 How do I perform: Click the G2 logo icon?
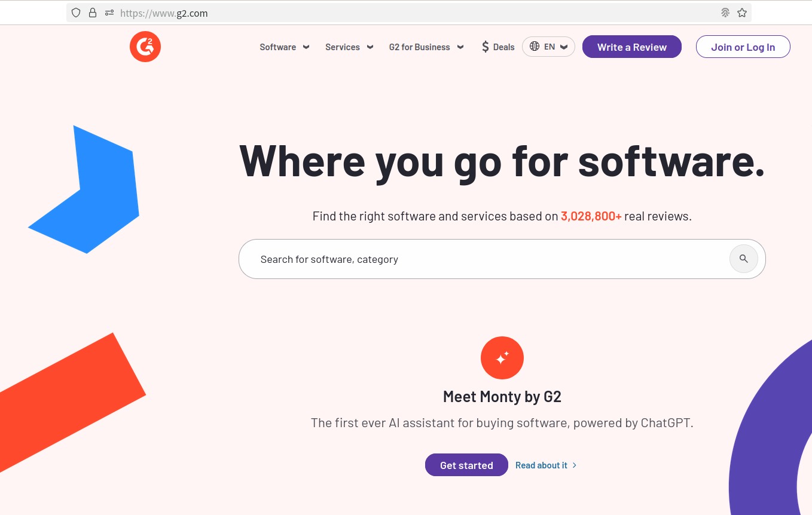pyautogui.click(x=145, y=47)
